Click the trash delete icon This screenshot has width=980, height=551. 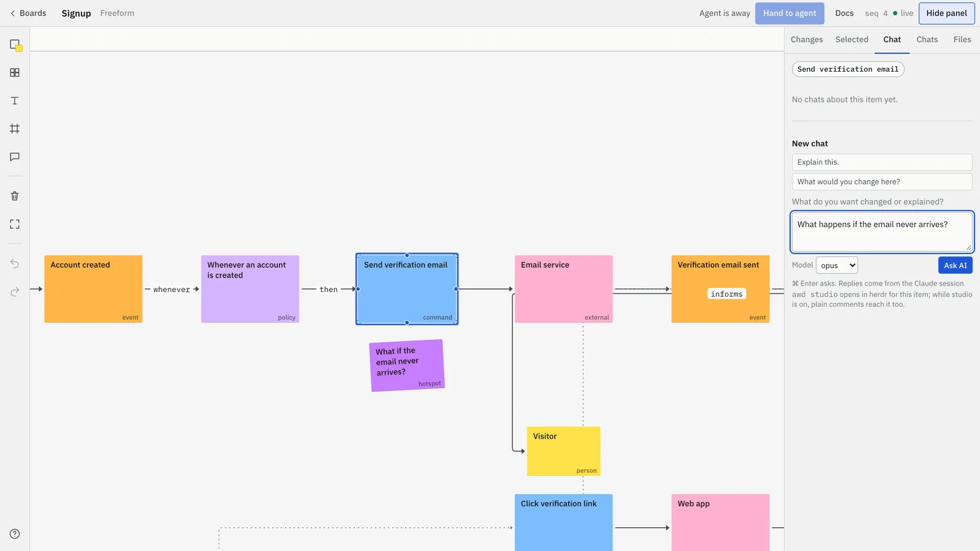point(15,196)
